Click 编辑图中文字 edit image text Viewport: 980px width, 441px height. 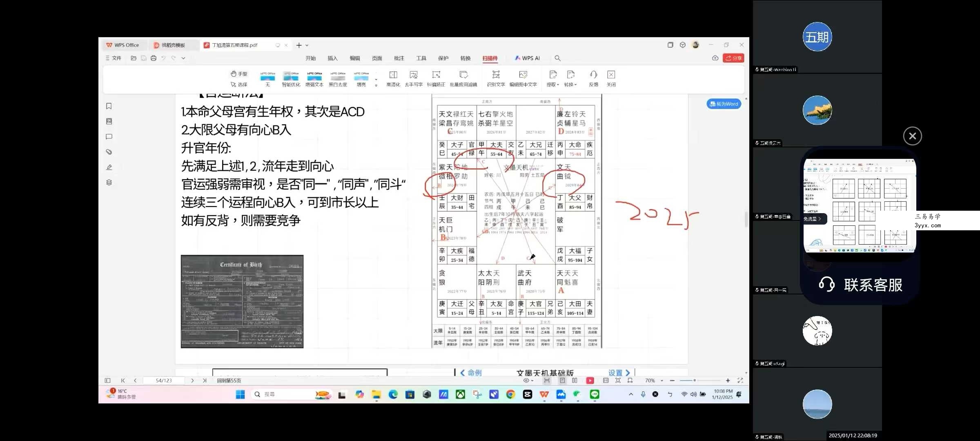(x=523, y=79)
